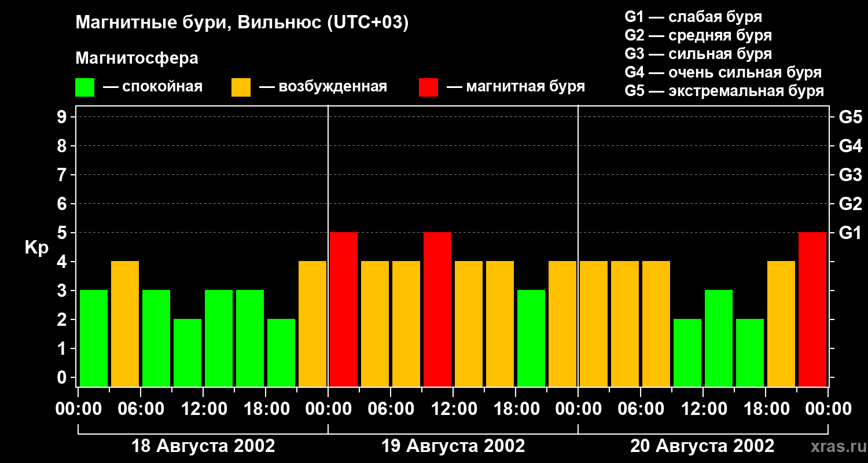Screen dimensions: 868x463
Task: Click the red 'магнитная буря' legend swatch
Action: (x=428, y=87)
